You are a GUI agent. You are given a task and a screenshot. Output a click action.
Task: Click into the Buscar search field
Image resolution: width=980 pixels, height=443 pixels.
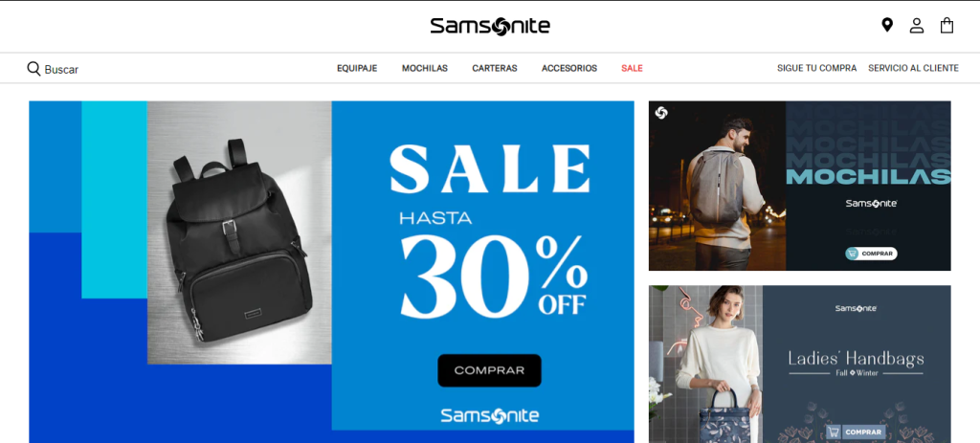pos(61,69)
